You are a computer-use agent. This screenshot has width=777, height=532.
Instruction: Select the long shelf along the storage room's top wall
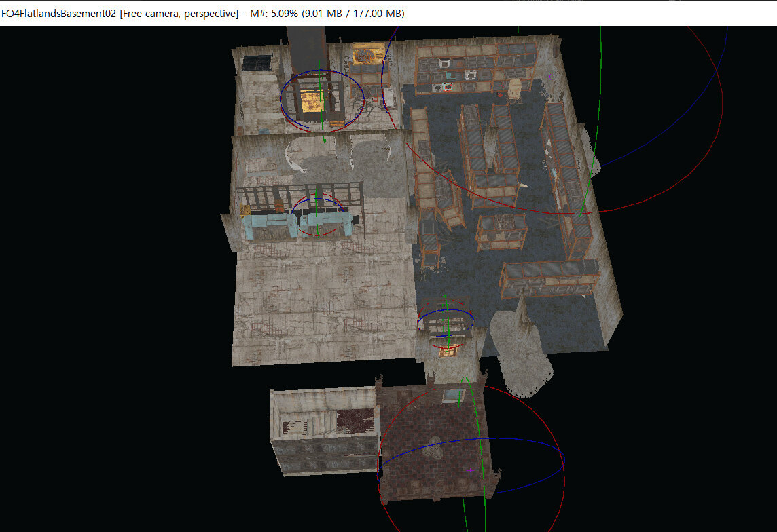click(x=476, y=68)
